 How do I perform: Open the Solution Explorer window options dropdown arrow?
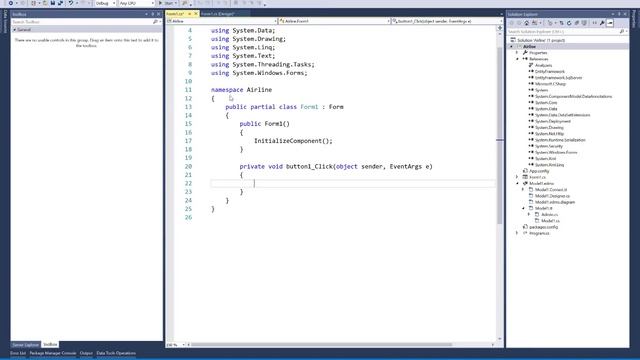tap(613, 14)
